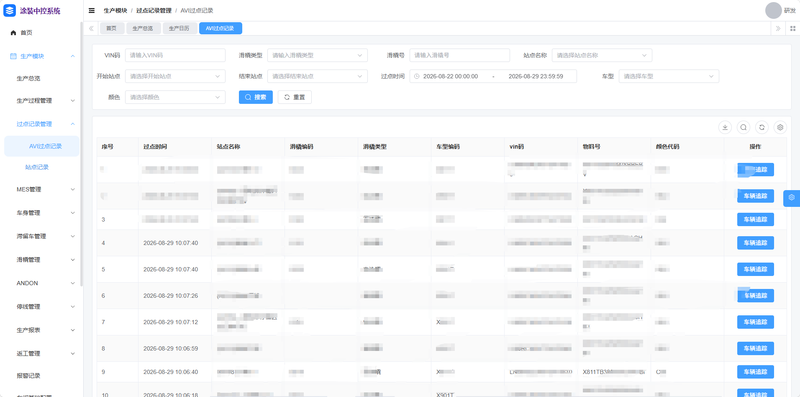Open the 结束站点 dropdown

point(317,77)
